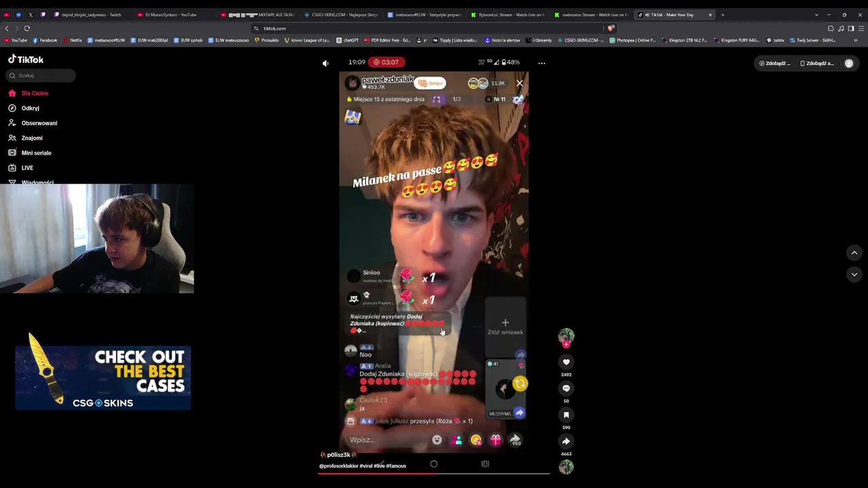
Task: Open the Probuilds bookmark
Action: (x=267, y=41)
